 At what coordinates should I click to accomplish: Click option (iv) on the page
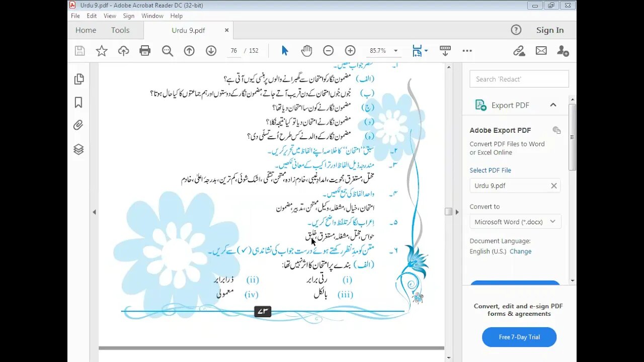coord(252,295)
